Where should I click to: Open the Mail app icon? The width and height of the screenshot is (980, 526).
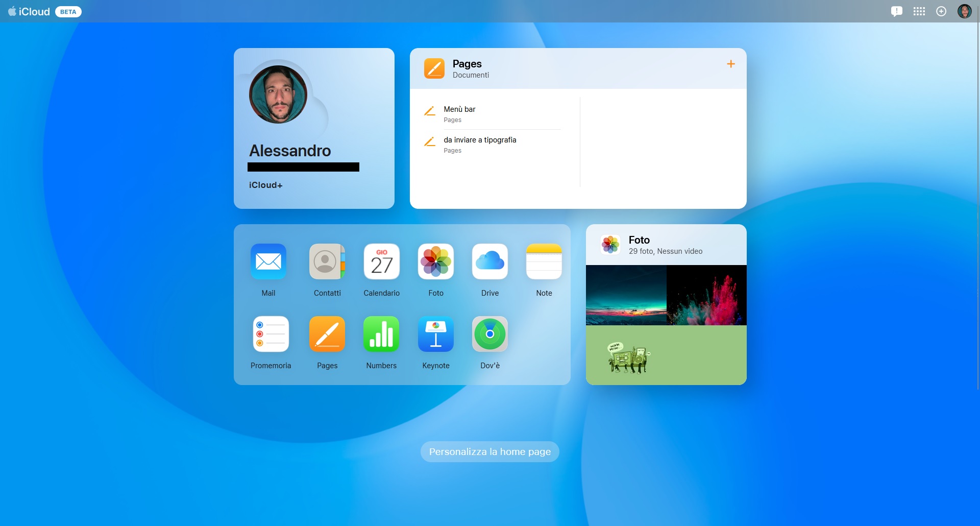pyautogui.click(x=268, y=261)
